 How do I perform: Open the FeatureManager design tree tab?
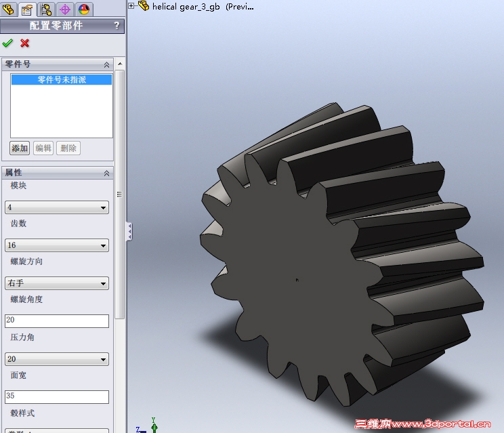coord(9,9)
